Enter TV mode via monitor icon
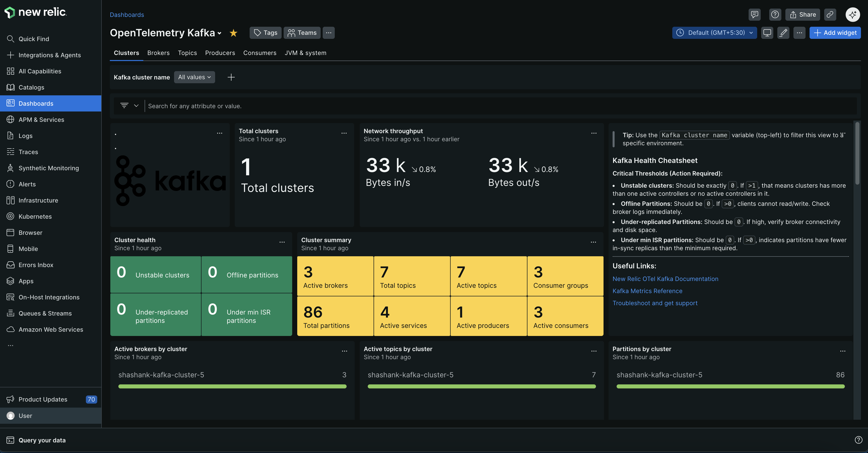 tap(767, 33)
